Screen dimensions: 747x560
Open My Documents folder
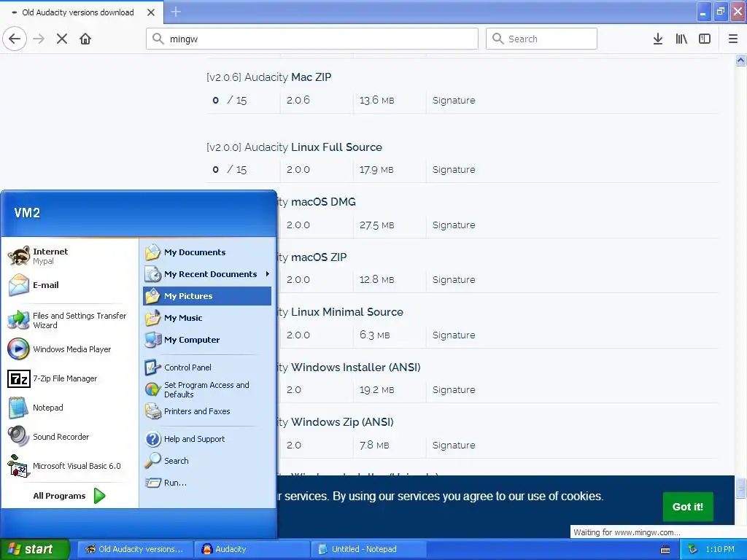click(x=207, y=252)
